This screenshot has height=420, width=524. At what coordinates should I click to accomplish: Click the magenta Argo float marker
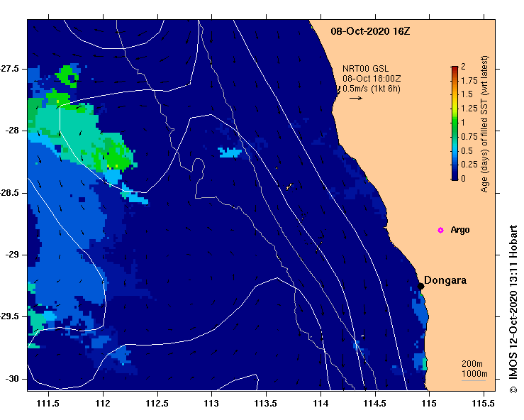[440, 230]
